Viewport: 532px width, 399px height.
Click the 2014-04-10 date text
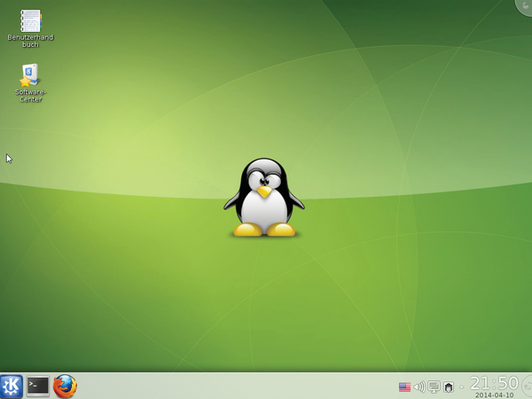(x=494, y=395)
